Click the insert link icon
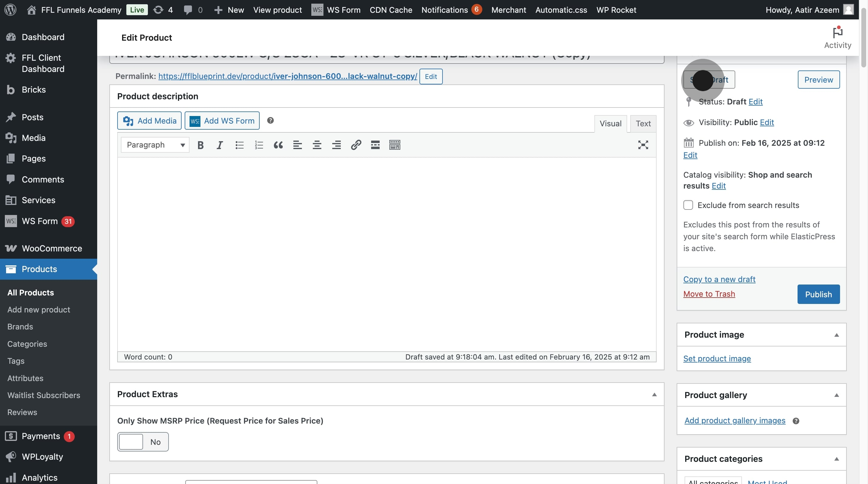Viewport: 868px width, 484px height. click(356, 145)
